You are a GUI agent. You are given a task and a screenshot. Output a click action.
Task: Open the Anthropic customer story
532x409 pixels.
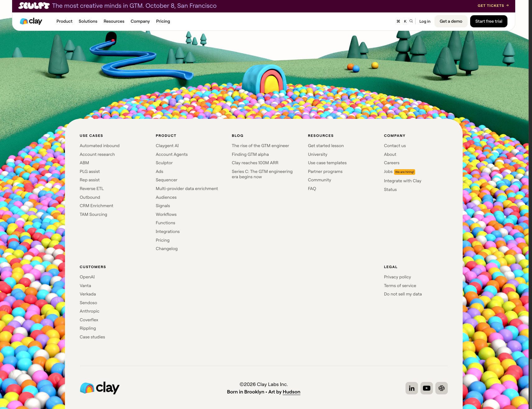click(x=89, y=311)
